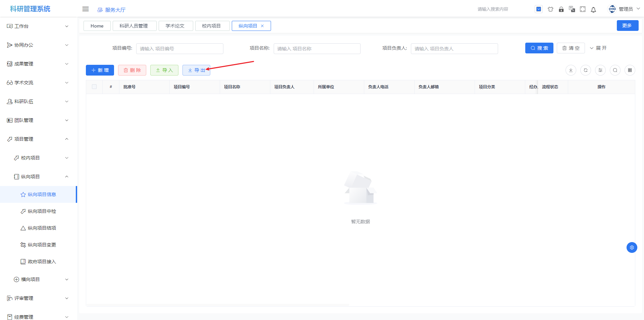This screenshot has width=644, height=320.
Task: Open the 管理员 user dropdown
Action: [x=625, y=9]
